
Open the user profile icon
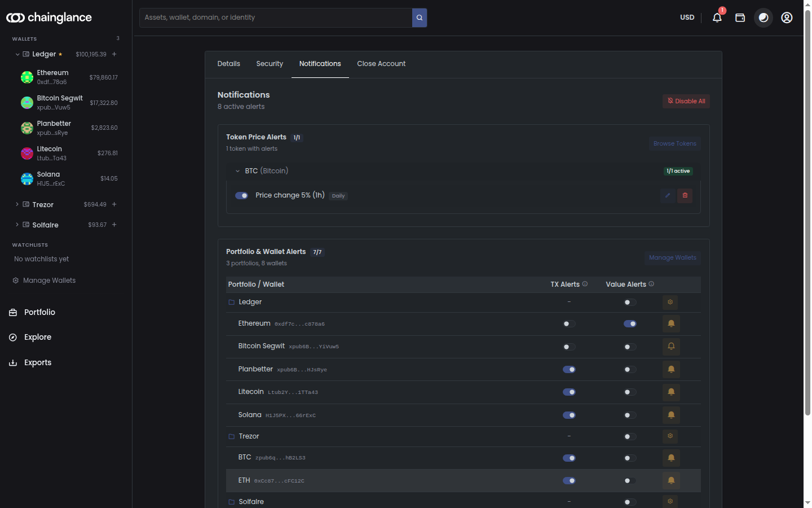point(787,17)
